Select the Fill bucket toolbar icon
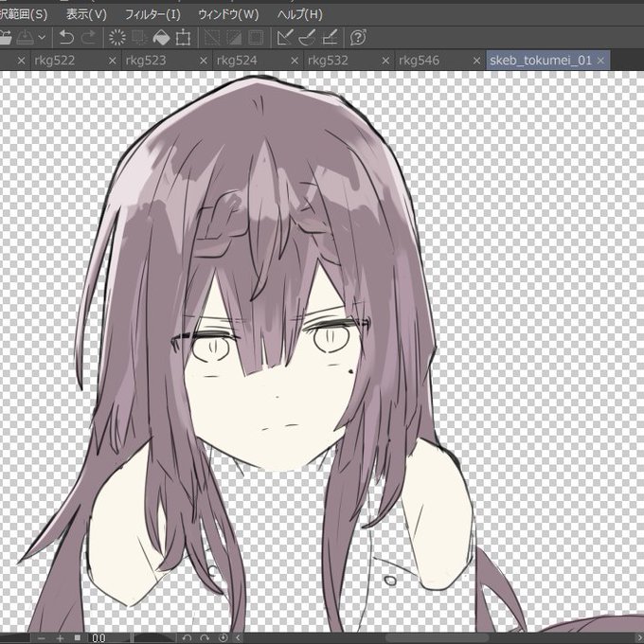Screen dimensions: 644x644 161,38
